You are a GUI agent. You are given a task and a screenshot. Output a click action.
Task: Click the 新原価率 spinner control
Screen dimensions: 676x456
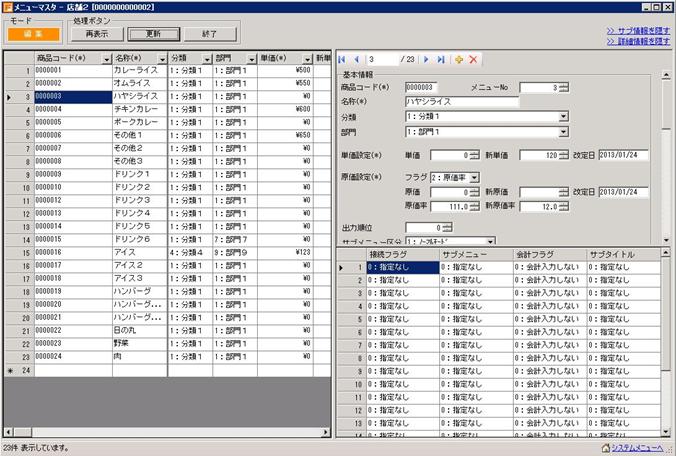(x=563, y=207)
